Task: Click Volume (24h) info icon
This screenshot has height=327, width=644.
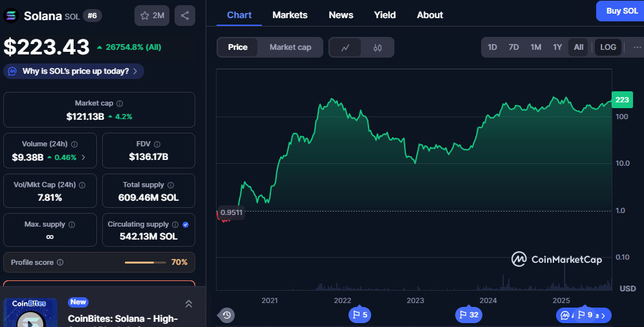Action: tap(74, 144)
